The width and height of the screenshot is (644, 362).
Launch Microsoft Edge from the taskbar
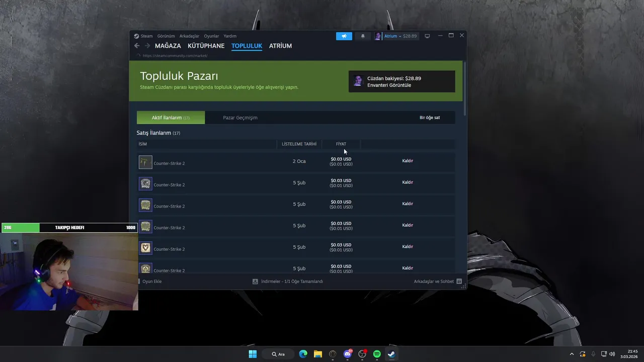coord(303,354)
